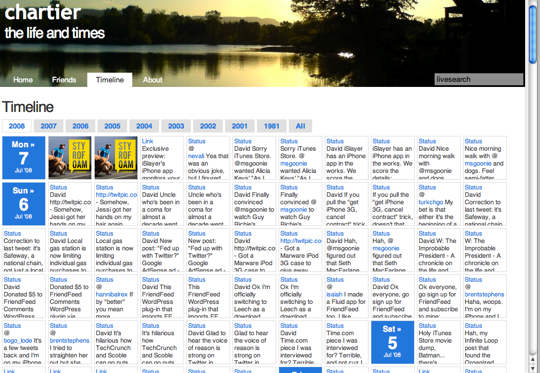540x373 pixels.
Task: Click Status heading of David Uncle coma card
Action: pyautogui.click(x=150, y=187)
